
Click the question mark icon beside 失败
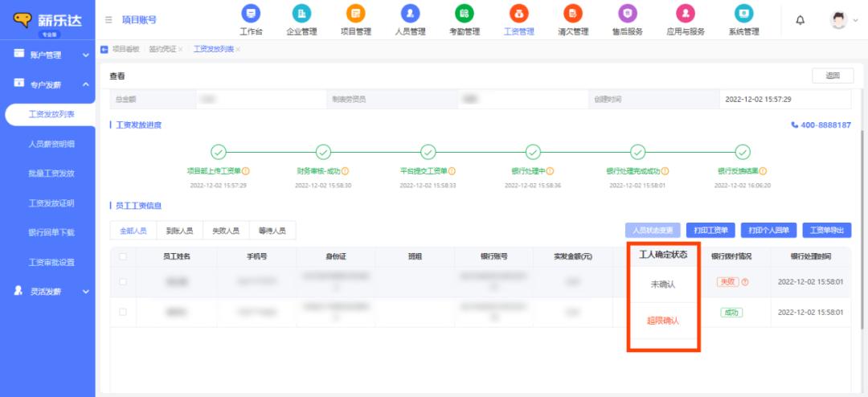[x=745, y=282]
